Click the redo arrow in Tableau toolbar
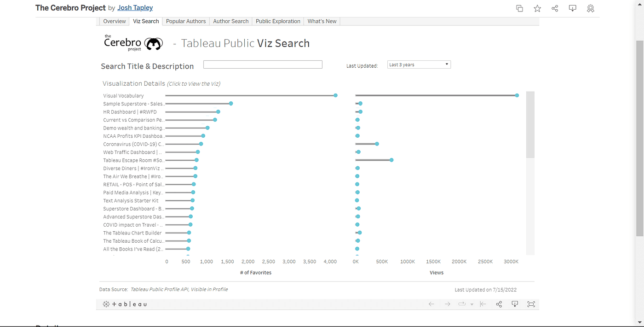The height and width of the screenshot is (327, 644). (x=447, y=304)
